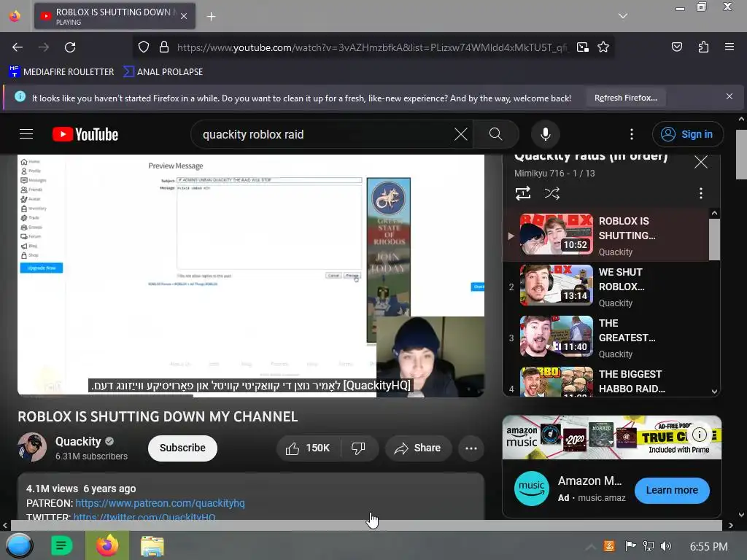Search with your voice microphone

click(x=546, y=134)
